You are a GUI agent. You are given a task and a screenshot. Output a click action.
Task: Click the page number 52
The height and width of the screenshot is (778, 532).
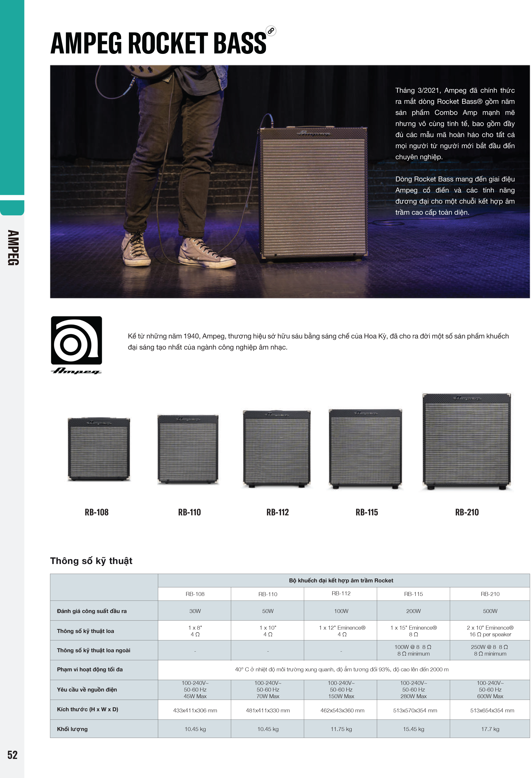click(x=12, y=754)
